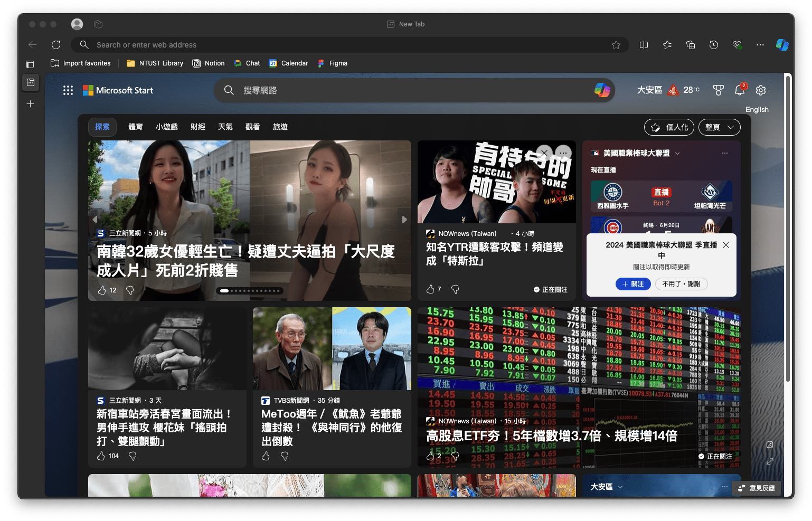Image resolution: width=812 pixels, height=521 pixels.
Task: Open Browser essentials heart icon
Action: point(737,45)
